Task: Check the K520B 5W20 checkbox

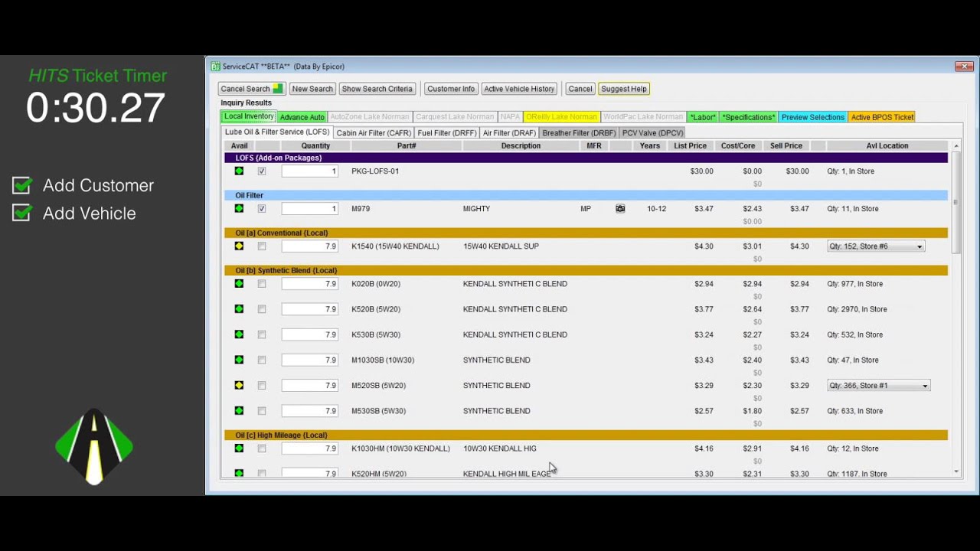Action: coord(262,309)
